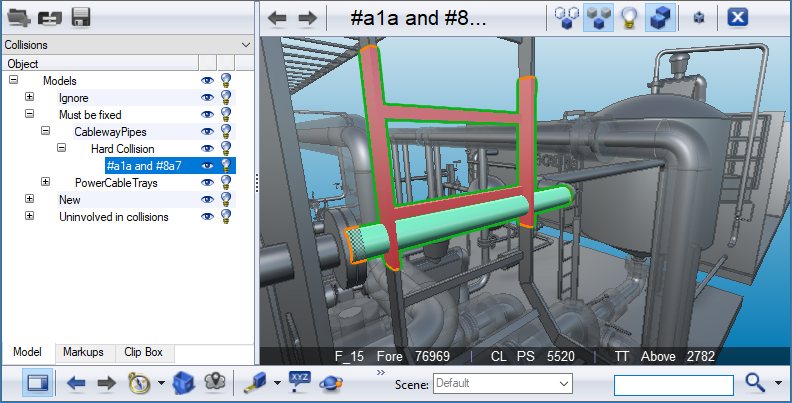The image size is (792, 403).
Task: Click the lightbulb icon in the top toolbar
Action: 628,17
